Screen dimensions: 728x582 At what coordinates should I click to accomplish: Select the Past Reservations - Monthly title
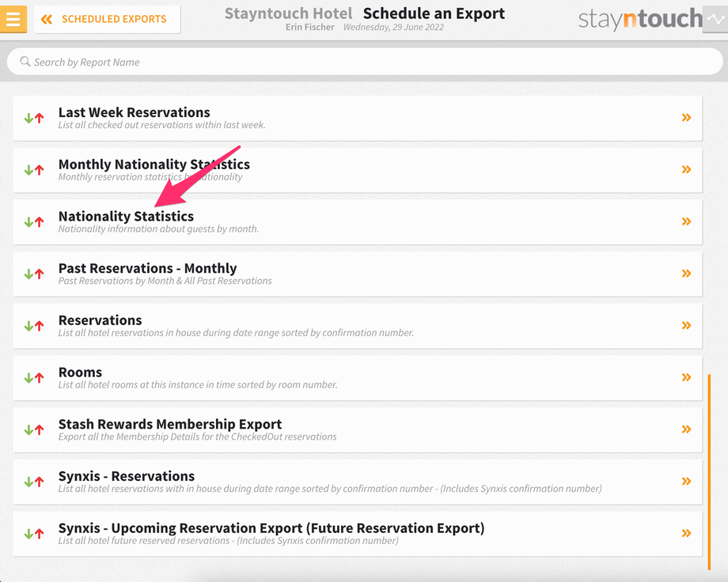[148, 268]
